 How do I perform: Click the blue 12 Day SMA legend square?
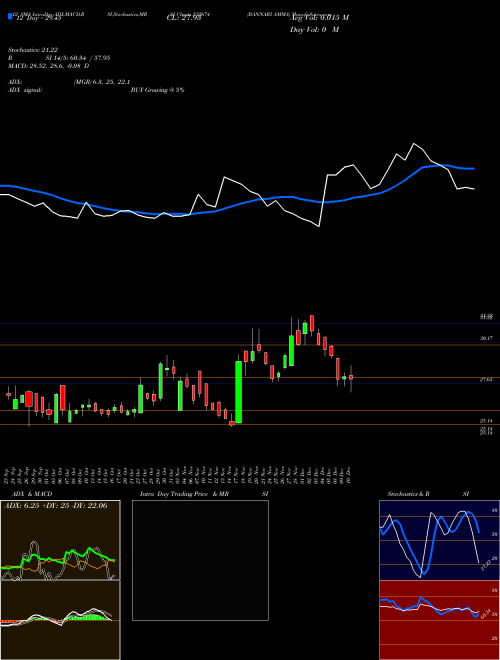tap(10, 16)
